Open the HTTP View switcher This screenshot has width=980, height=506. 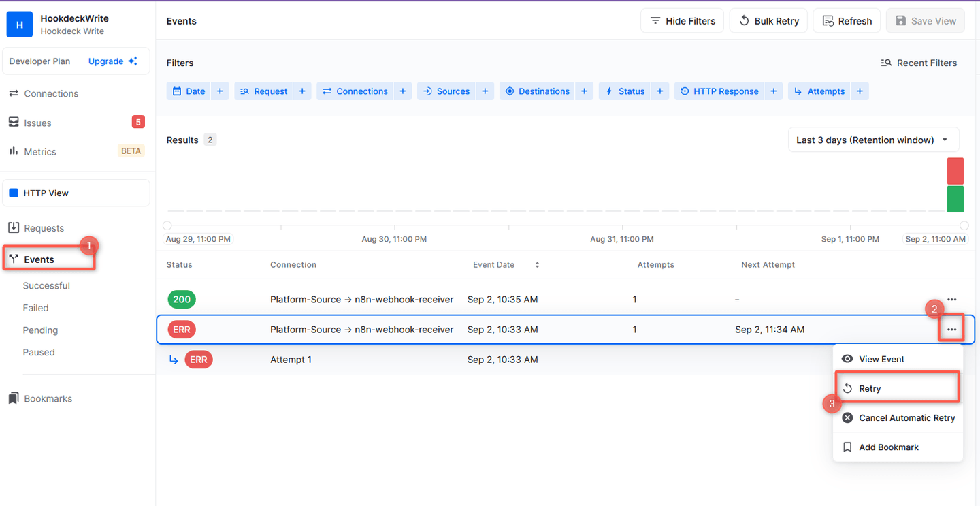(76, 193)
